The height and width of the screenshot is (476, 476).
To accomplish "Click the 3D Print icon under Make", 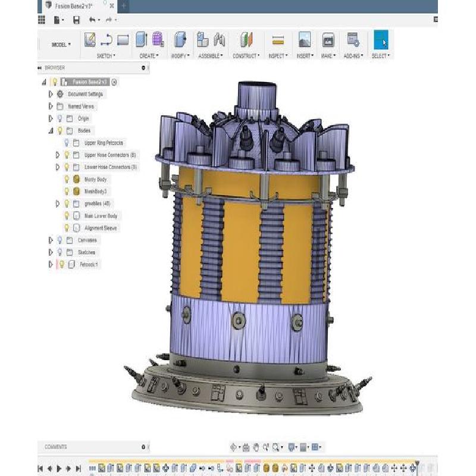I will [327, 40].
